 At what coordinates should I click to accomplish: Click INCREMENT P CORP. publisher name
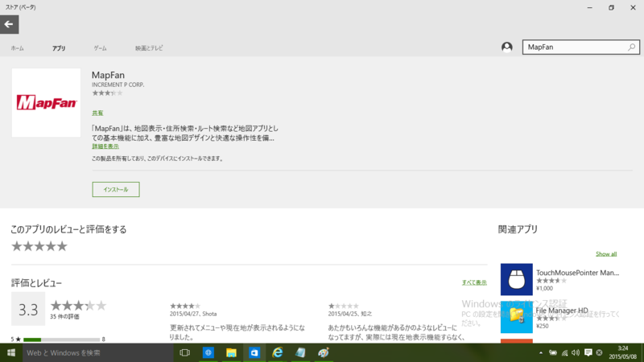tap(118, 84)
